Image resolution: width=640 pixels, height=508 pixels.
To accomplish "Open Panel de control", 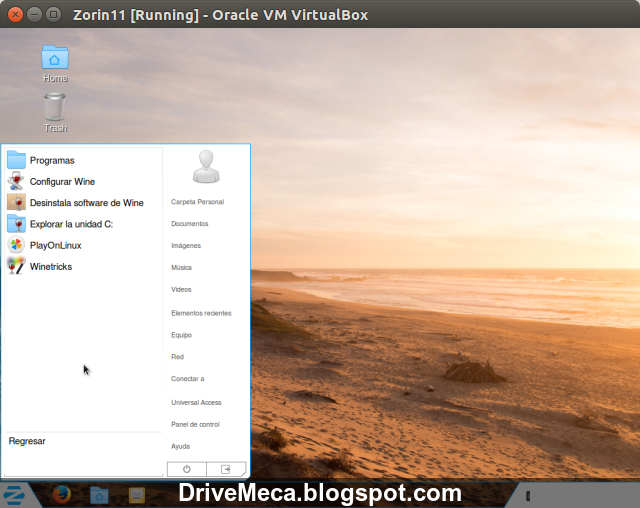I will pos(196,425).
